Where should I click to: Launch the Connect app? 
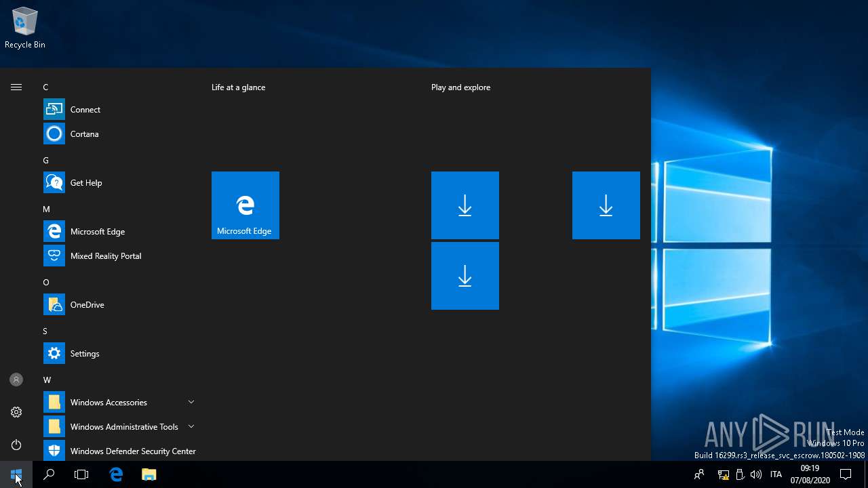pos(119,109)
